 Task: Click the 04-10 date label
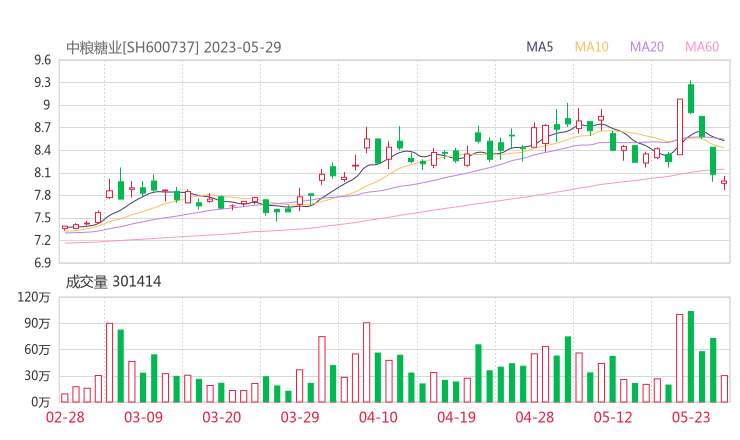tap(378, 417)
